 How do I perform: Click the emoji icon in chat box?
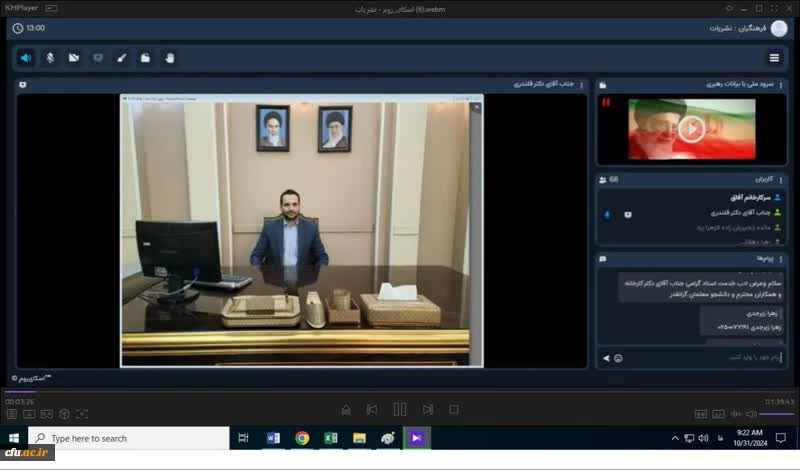(x=619, y=358)
